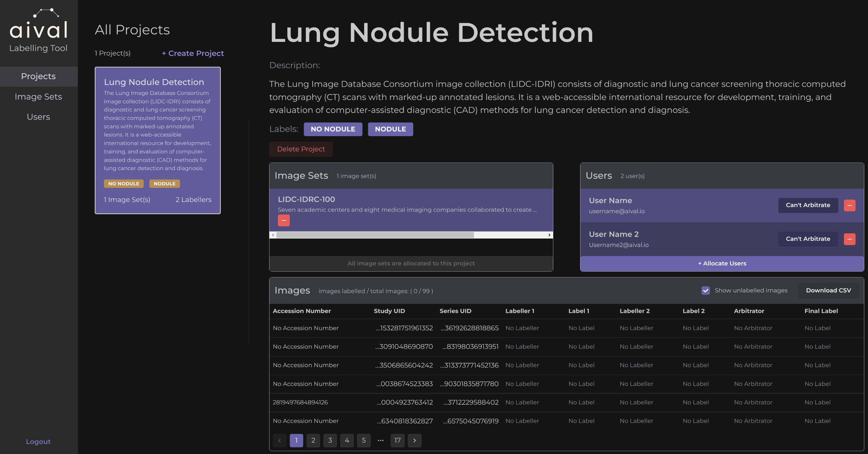Click the next page arrow icon

[x=414, y=440]
